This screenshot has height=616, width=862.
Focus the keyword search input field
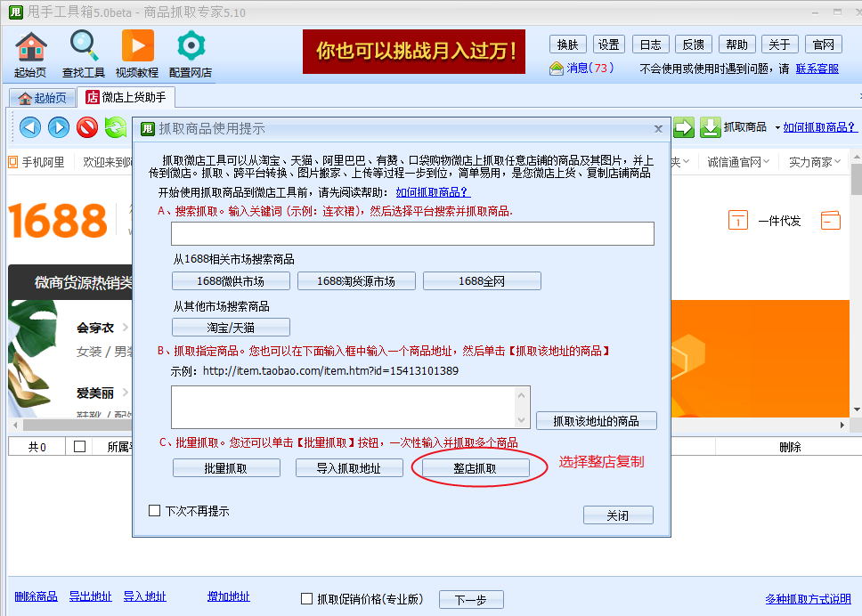coord(412,233)
